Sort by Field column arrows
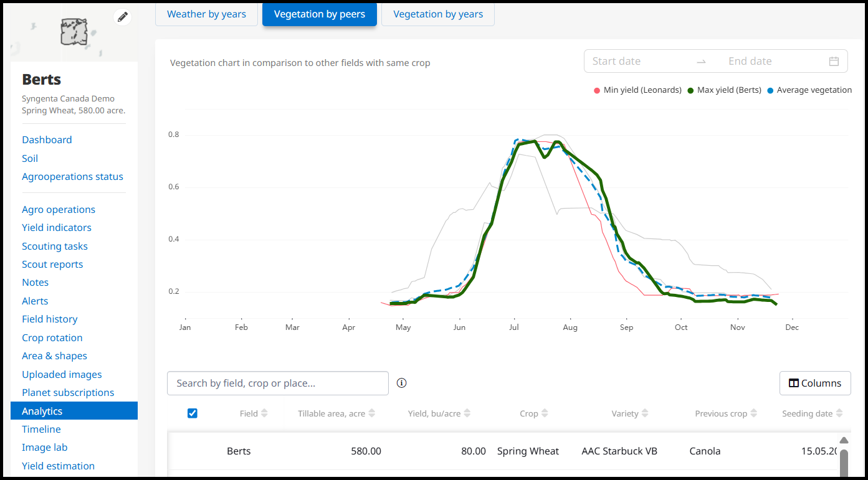 264,413
